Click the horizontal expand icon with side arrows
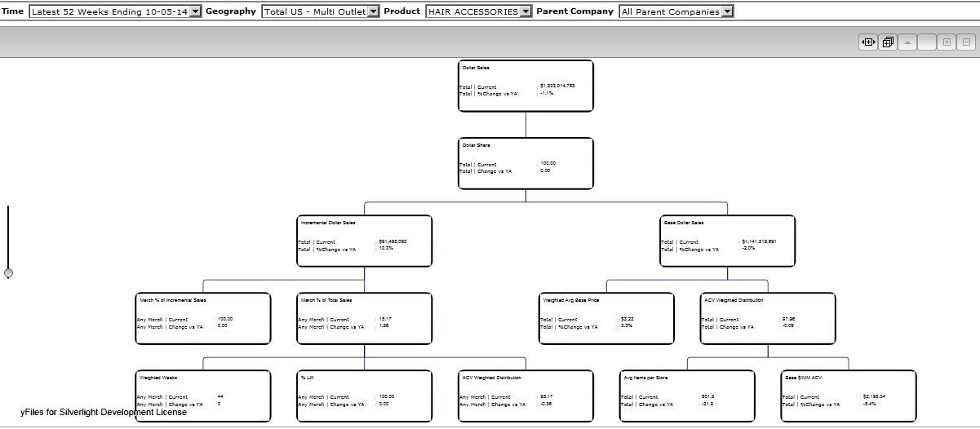The height and width of the screenshot is (429, 980). click(x=868, y=42)
